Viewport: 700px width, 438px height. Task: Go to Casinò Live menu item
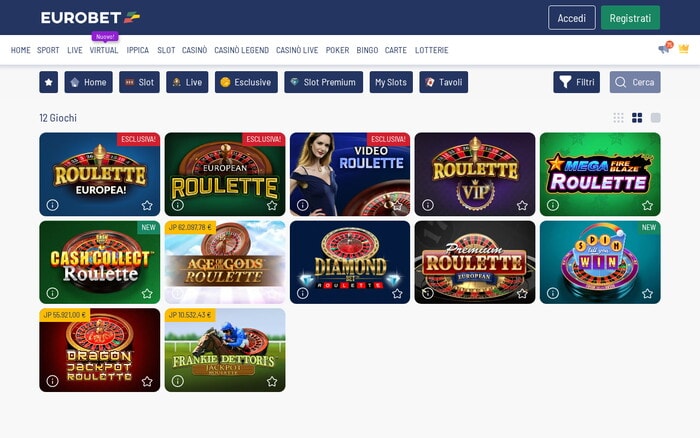(x=297, y=50)
